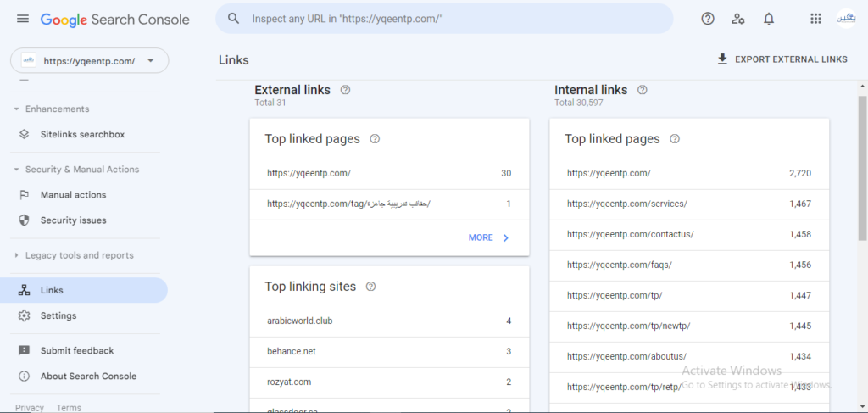This screenshot has width=868, height=413.
Task: Select rozyat.com linking site
Action: [x=389, y=382]
